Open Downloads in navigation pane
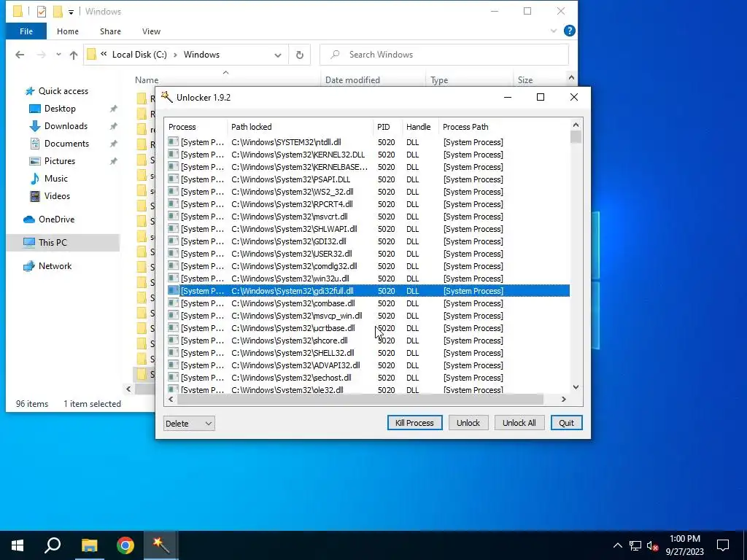Image resolution: width=747 pixels, height=560 pixels. coord(66,126)
